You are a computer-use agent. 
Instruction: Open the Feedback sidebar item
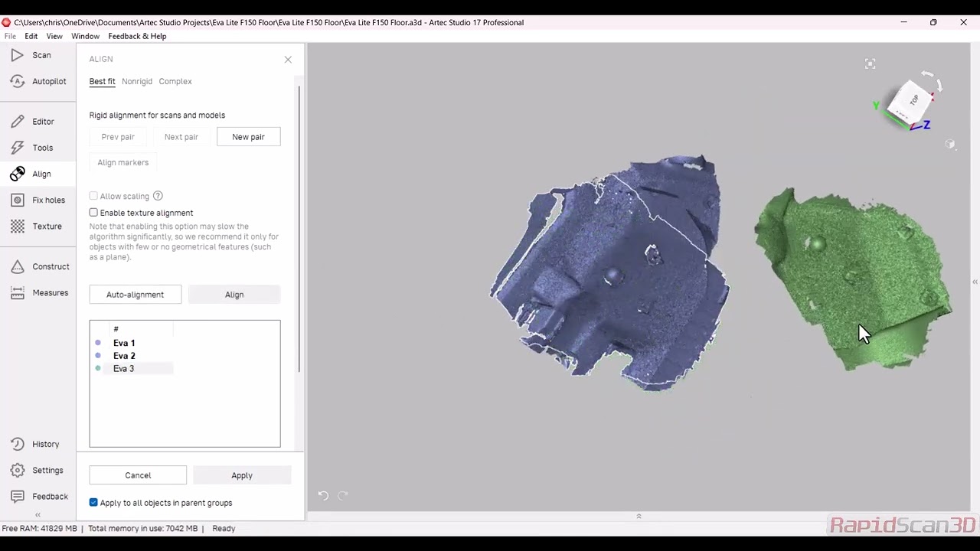click(x=40, y=496)
